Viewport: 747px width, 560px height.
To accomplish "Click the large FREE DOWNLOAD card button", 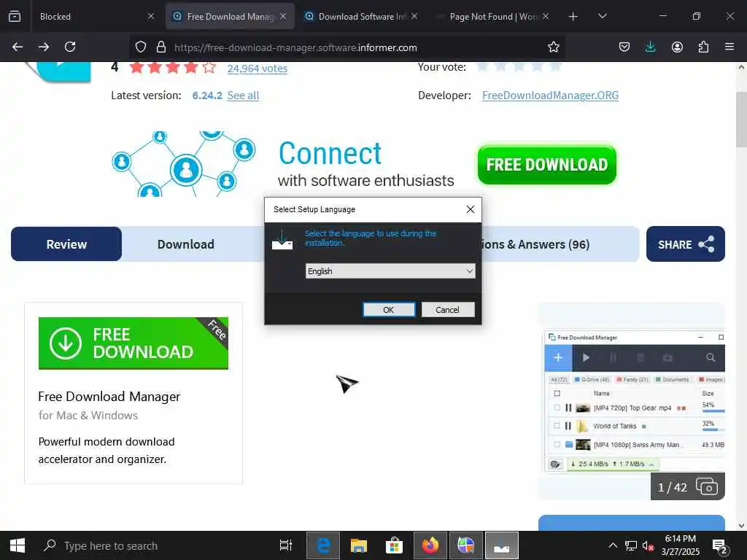I will pyautogui.click(x=133, y=343).
